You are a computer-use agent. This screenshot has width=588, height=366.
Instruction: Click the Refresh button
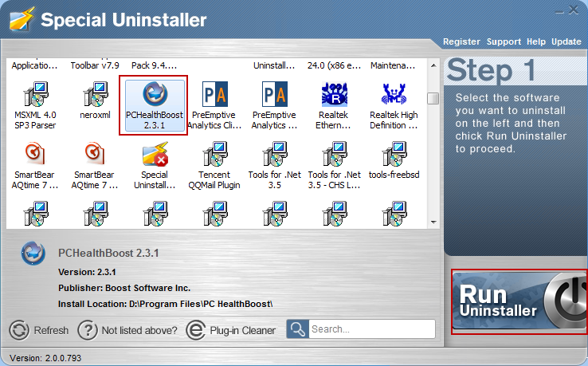click(x=39, y=330)
